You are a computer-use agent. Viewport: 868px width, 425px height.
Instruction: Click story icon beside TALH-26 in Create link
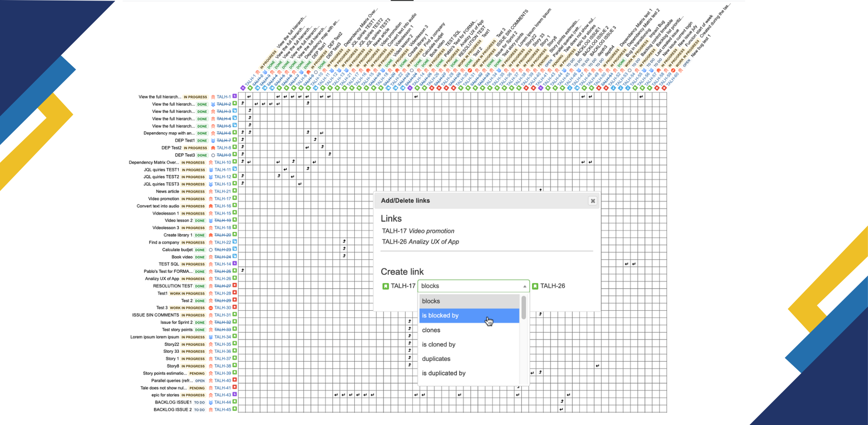(x=535, y=286)
